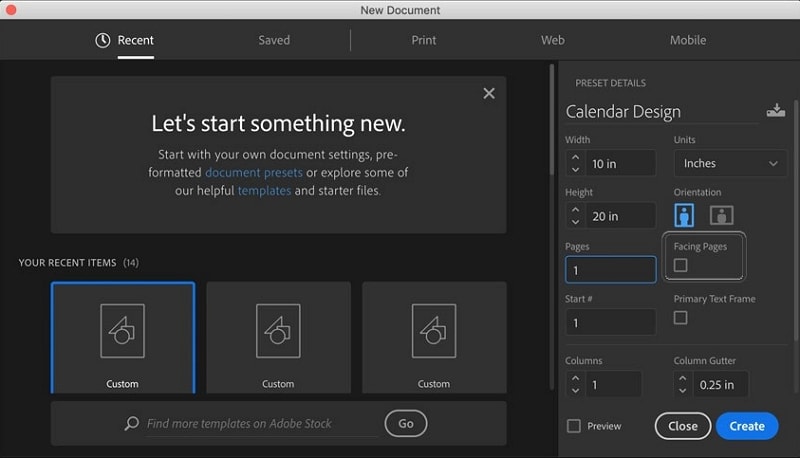The height and width of the screenshot is (458, 800).
Task: Click the magnifier icon in Adobe Stock search
Action: [x=132, y=424]
